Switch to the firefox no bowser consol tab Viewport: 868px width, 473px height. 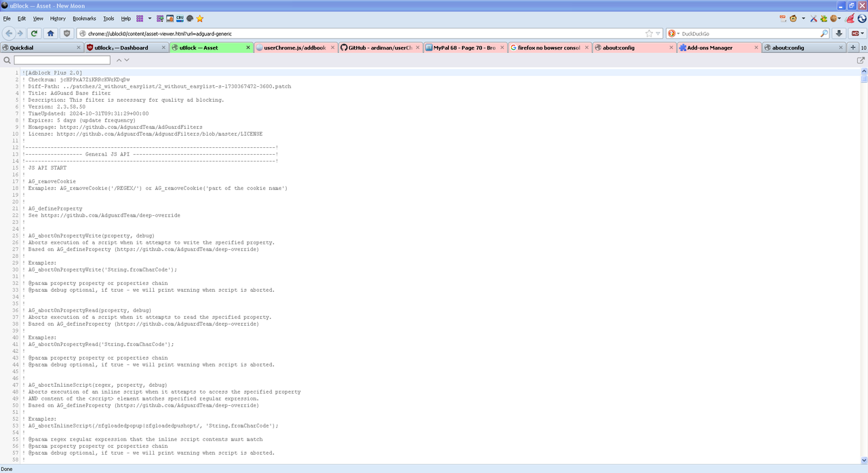point(550,48)
